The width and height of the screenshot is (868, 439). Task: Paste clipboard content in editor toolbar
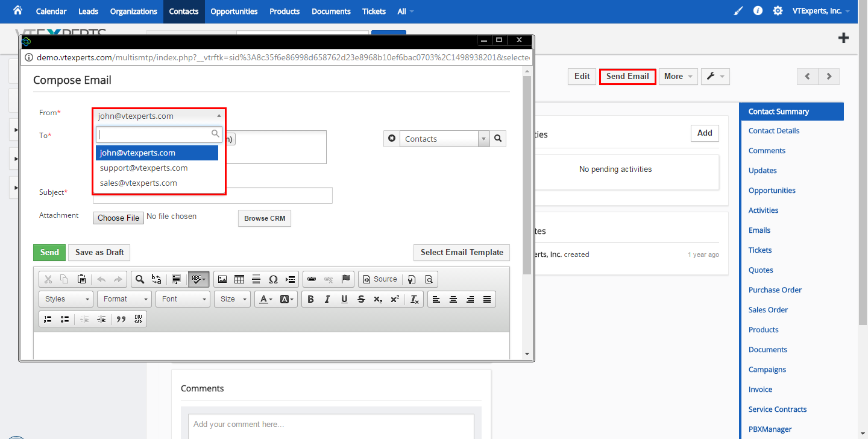click(81, 279)
